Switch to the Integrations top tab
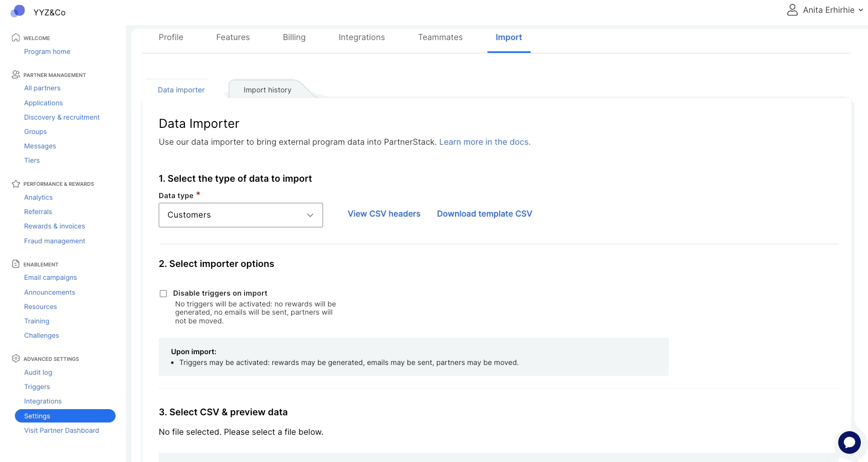The width and height of the screenshot is (868, 462). [x=362, y=37]
